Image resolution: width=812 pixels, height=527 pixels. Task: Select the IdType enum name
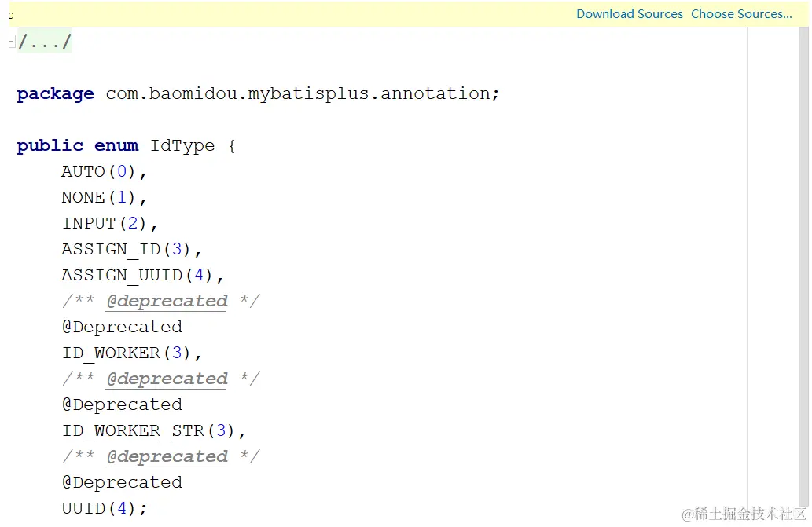point(182,146)
